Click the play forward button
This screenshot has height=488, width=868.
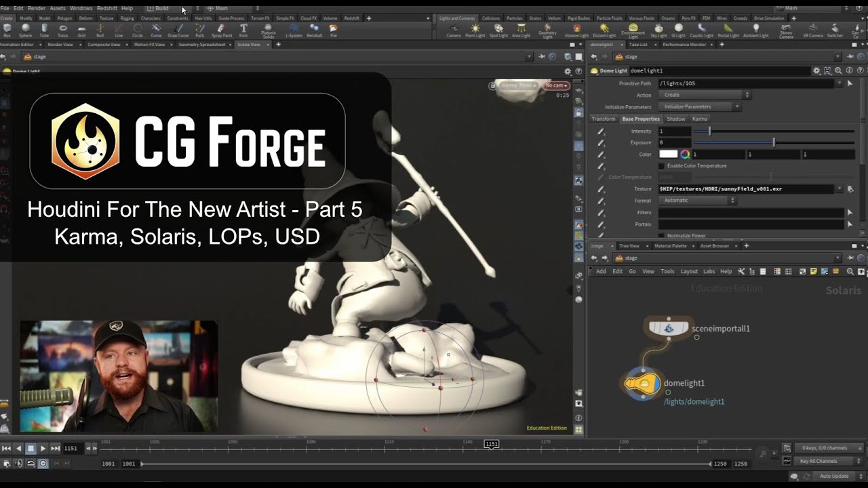point(43,449)
